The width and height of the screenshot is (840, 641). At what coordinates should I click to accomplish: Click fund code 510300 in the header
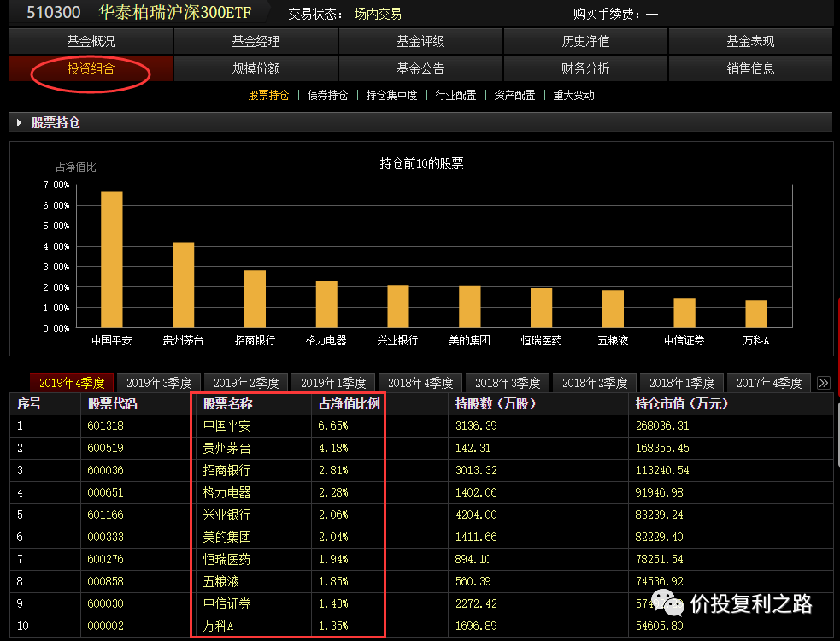pyautogui.click(x=54, y=12)
